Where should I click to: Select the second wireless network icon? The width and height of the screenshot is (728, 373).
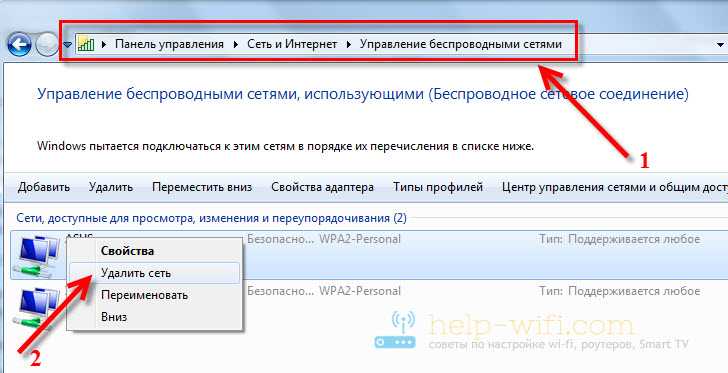point(39,308)
